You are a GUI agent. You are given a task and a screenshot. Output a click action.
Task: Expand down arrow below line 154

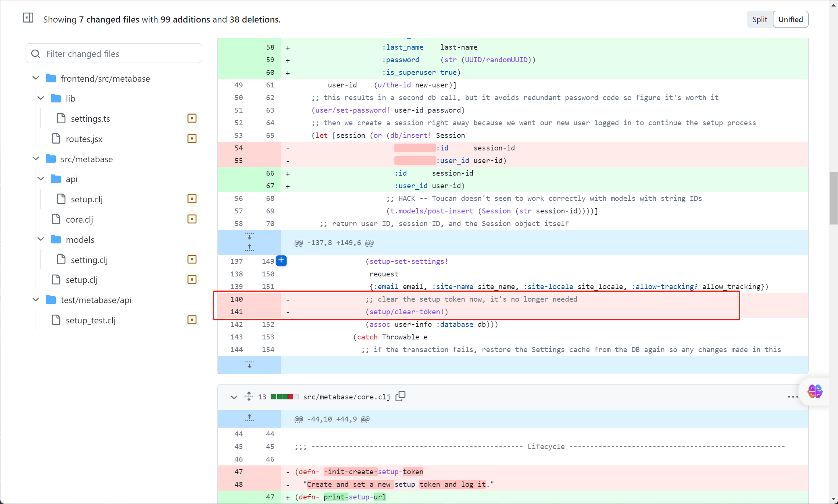249,365
